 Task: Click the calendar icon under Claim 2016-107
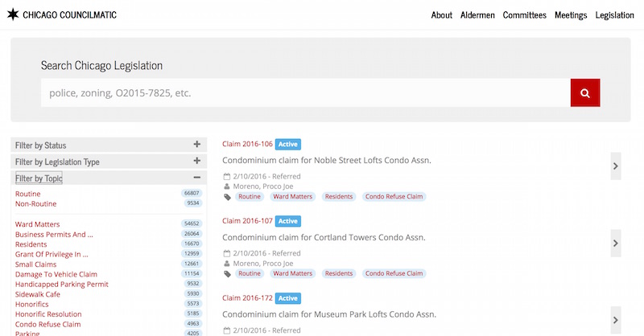click(x=227, y=253)
